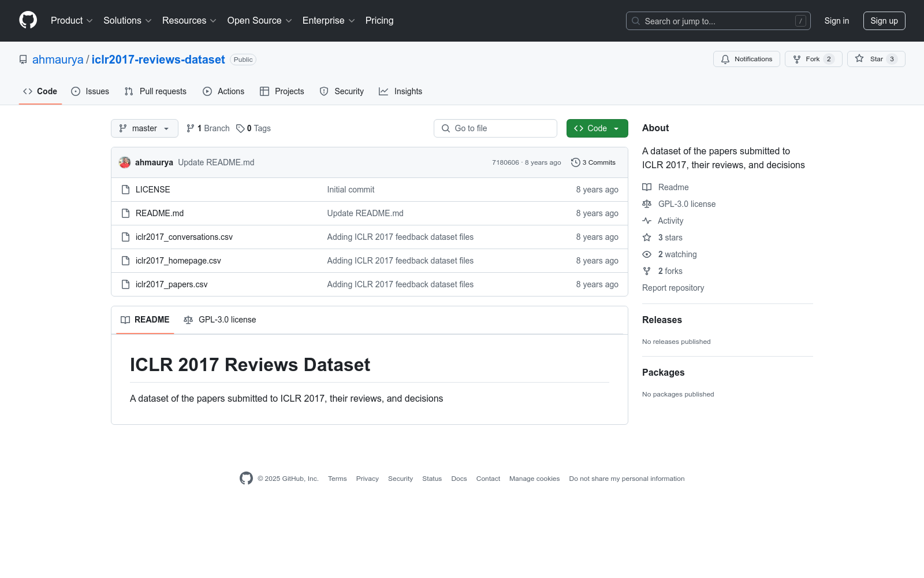This screenshot has width=924, height=578.
Task: Open Pricing in the header
Action: tap(379, 21)
